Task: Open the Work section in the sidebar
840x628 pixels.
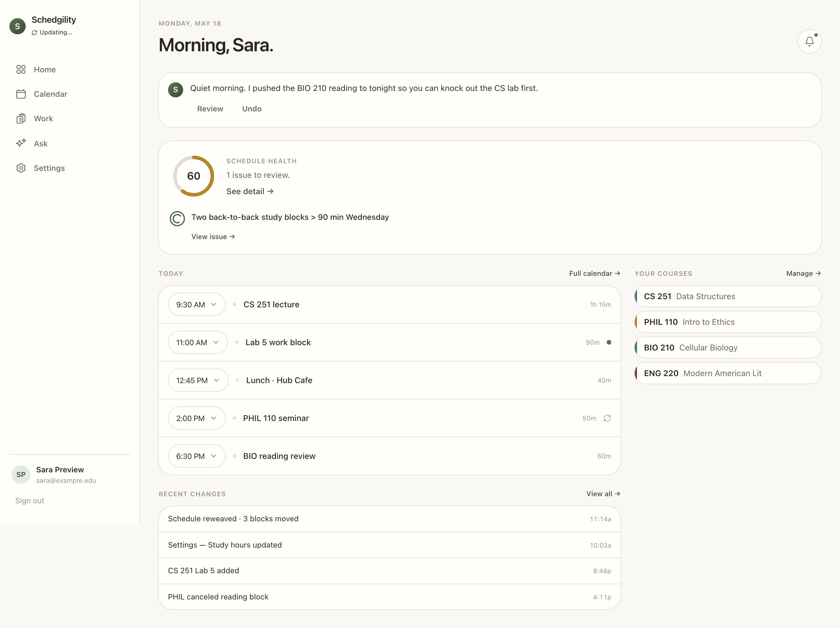Action: [70, 119]
